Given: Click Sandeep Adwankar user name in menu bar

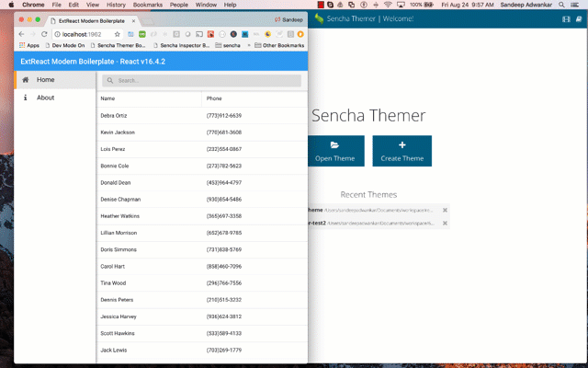Looking at the screenshot, I should [x=526, y=5].
